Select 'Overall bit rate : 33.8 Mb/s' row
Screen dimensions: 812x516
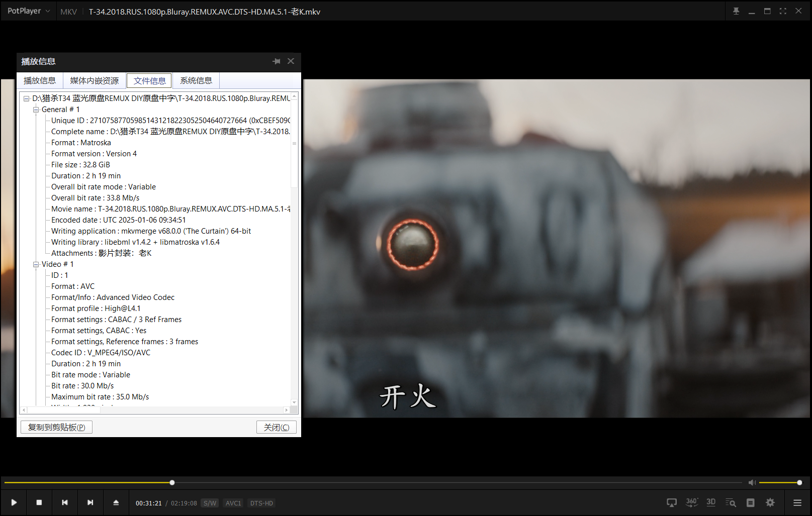96,198
